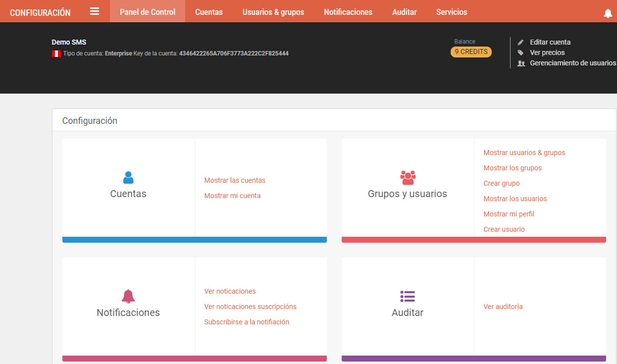Click Ver precios link
Image resolution: width=617 pixels, height=364 pixels.
547,52
